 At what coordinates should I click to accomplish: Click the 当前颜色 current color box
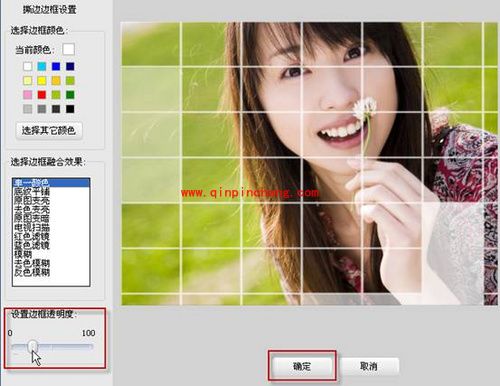point(68,49)
